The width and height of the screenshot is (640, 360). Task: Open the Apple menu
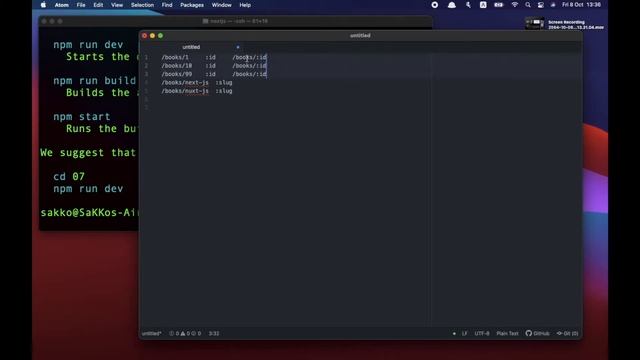coord(43,5)
